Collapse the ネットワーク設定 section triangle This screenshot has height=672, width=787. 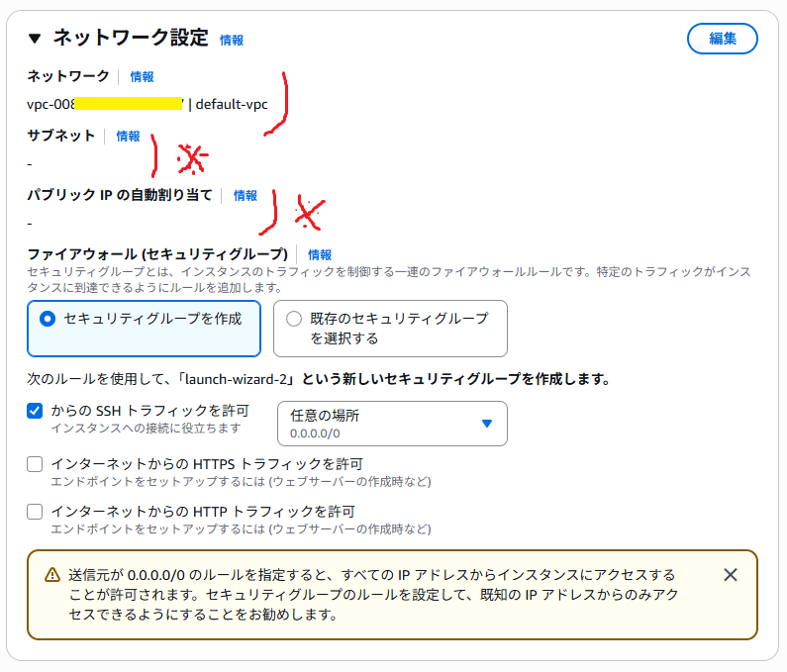coord(36,39)
